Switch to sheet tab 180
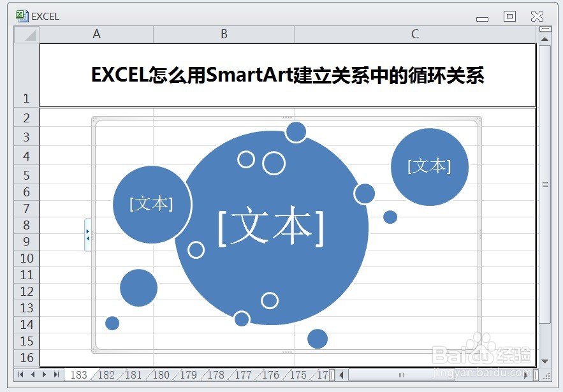563x392 pixels. point(161,375)
